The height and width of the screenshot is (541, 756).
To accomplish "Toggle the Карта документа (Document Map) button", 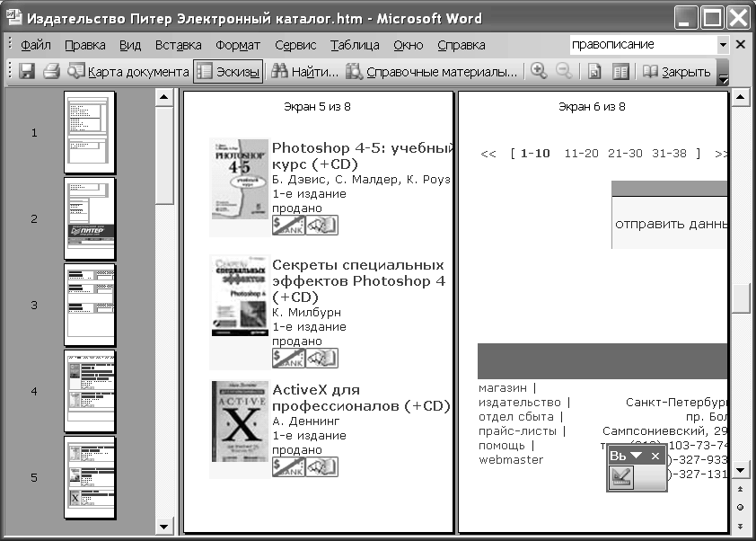I will point(128,72).
